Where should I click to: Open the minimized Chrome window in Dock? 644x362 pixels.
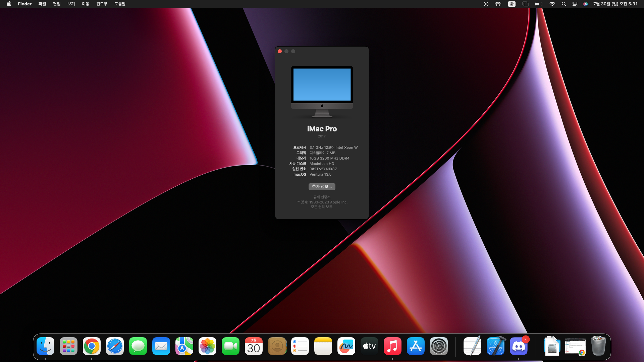coord(575,347)
